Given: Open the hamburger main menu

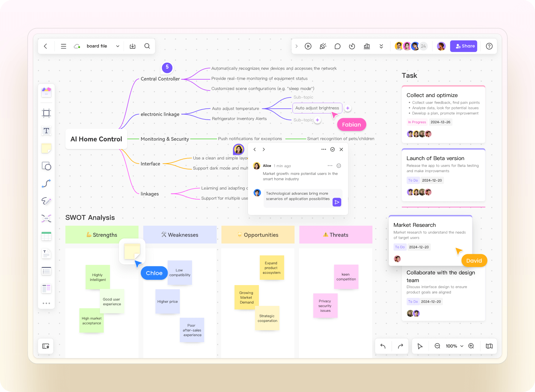Looking at the screenshot, I should [63, 46].
